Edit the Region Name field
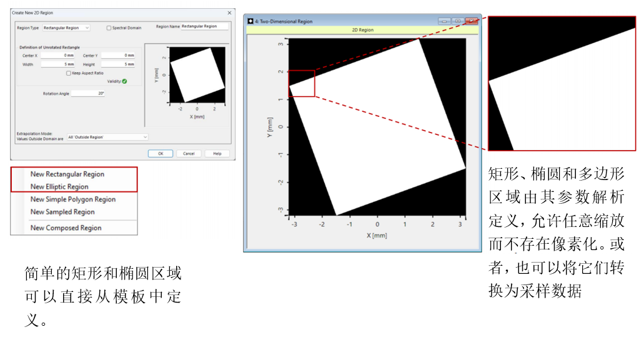Screen dimensions: 644x337 click(204, 26)
